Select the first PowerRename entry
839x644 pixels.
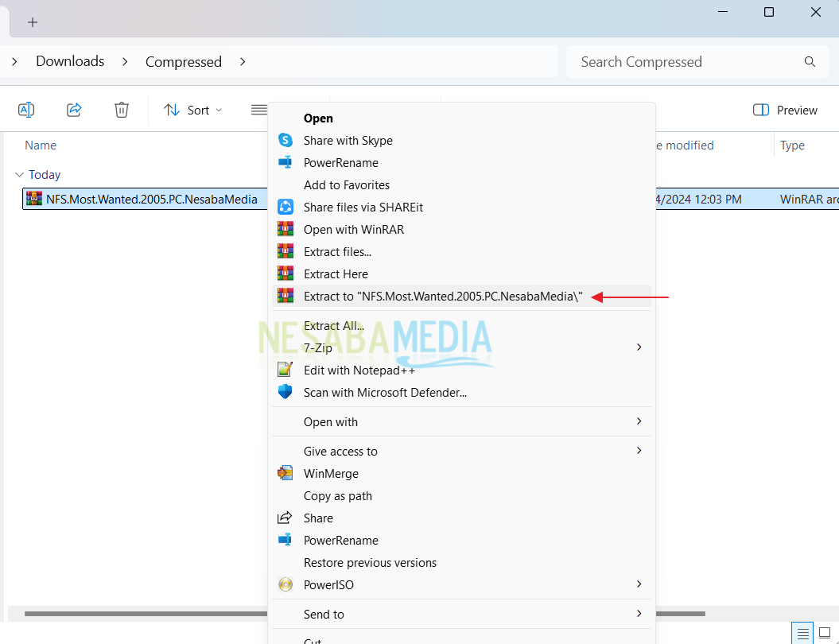[x=461, y=163]
